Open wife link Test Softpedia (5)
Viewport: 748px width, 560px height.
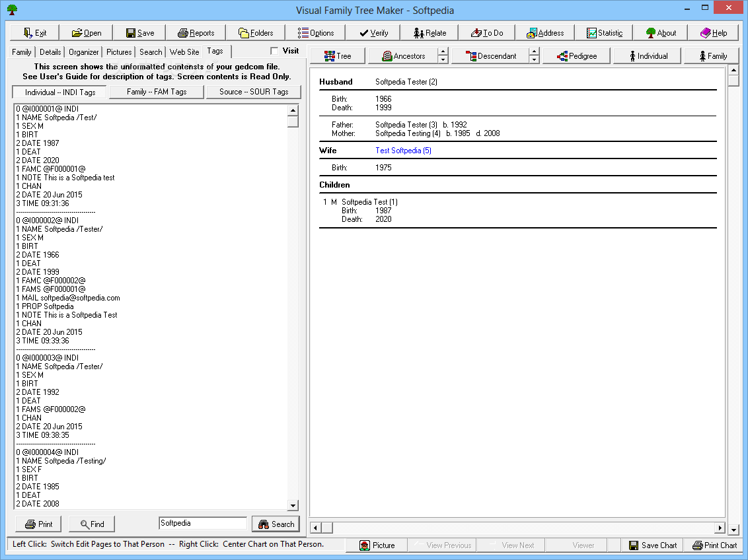pyautogui.click(x=403, y=151)
